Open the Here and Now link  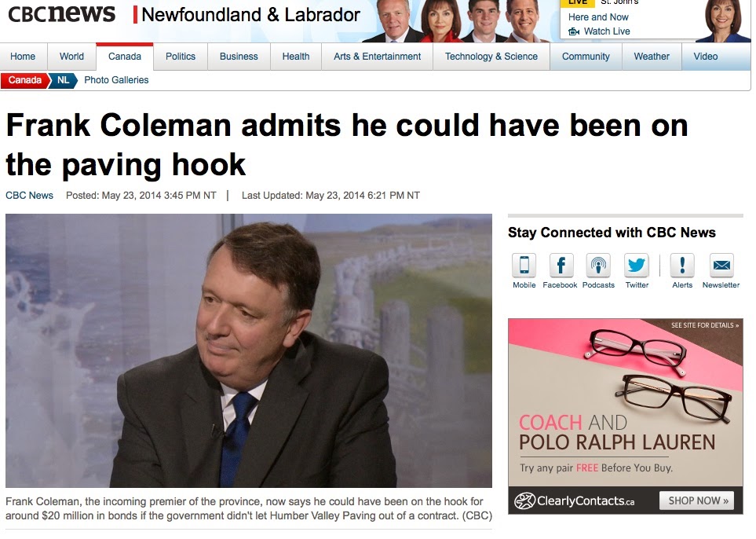point(598,16)
